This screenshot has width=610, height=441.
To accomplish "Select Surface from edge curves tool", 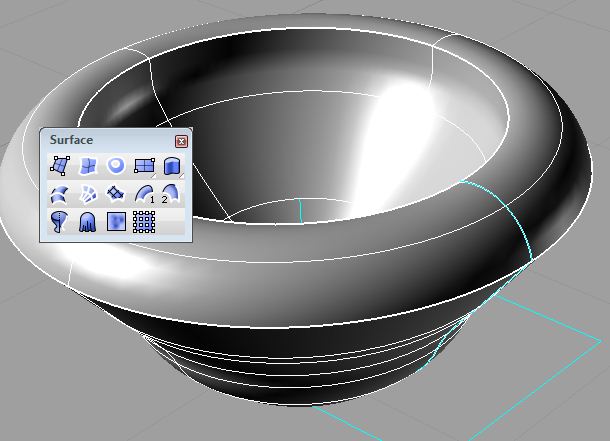I will [88, 166].
